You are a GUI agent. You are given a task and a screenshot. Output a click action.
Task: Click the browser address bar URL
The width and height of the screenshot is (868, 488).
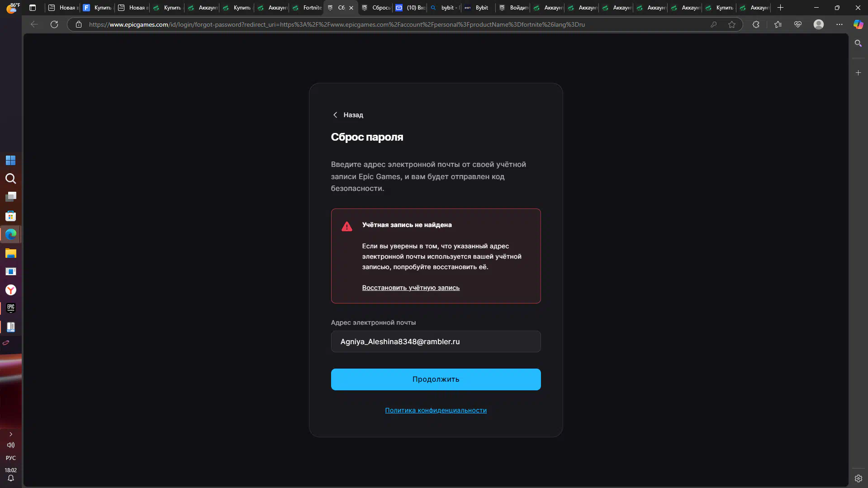337,24
